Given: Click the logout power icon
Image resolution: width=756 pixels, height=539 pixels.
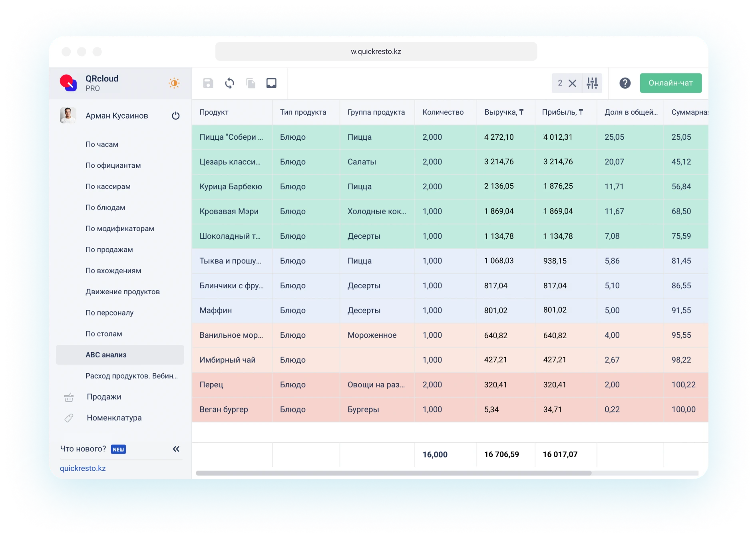Looking at the screenshot, I should point(175,116).
